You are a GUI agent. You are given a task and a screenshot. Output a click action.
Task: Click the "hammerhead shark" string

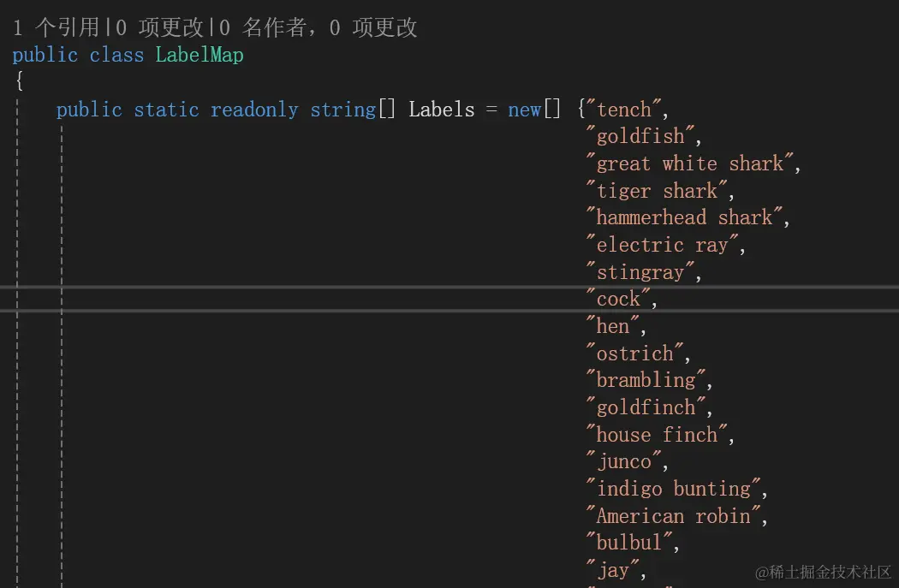pos(685,217)
